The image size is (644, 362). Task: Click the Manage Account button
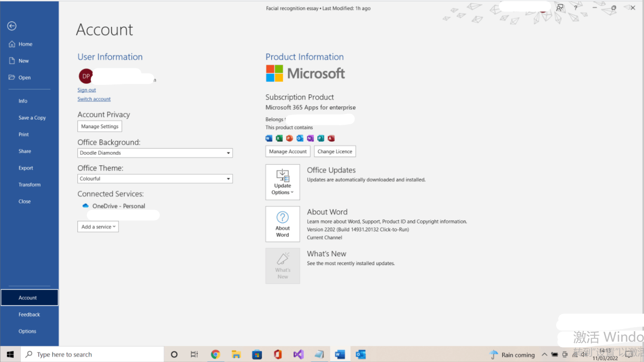tap(288, 152)
